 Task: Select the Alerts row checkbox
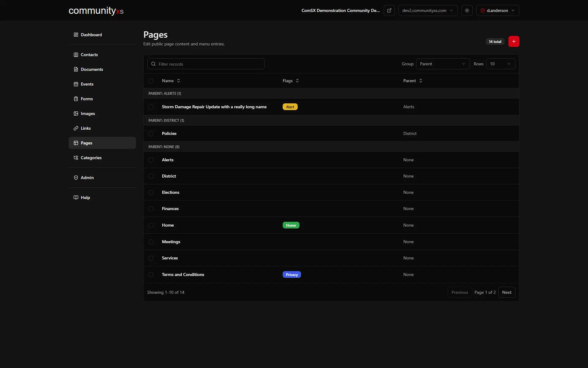(x=151, y=160)
